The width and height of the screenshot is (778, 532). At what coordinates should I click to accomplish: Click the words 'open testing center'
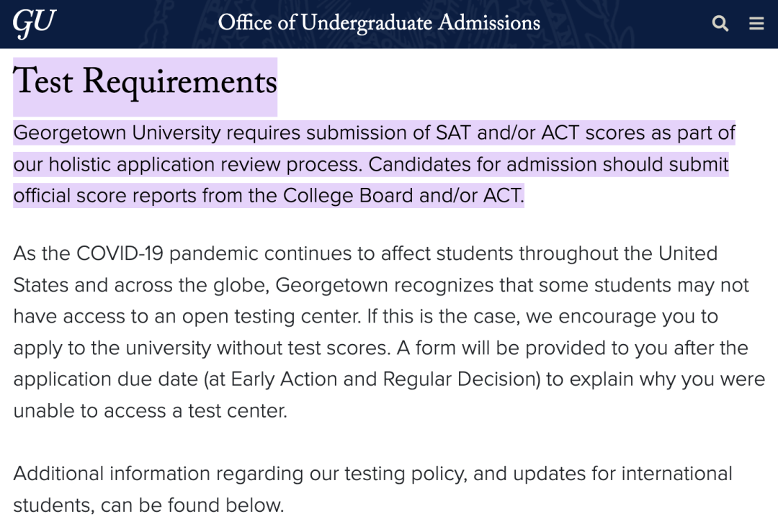271,317
